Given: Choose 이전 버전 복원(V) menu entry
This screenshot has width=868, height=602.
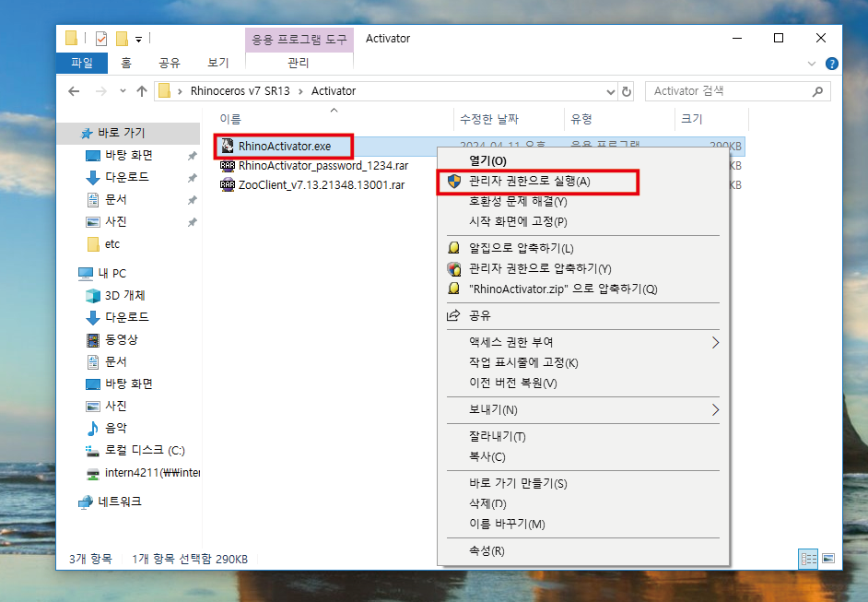Looking at the screenshot, I should coord(583,383).
